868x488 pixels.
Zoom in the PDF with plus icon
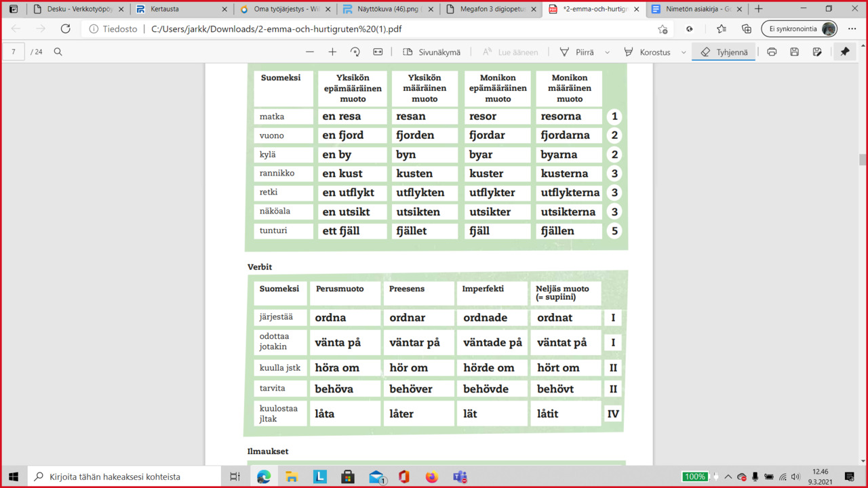(x=332, y=52)
